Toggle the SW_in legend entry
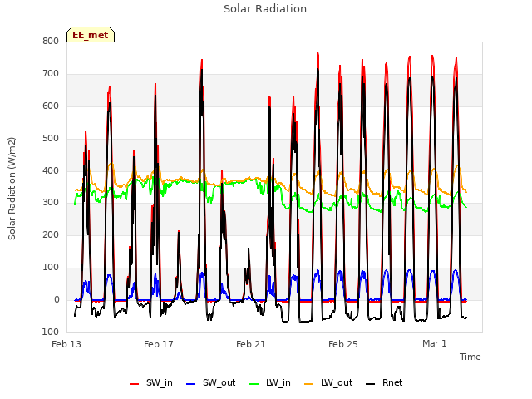This screenshot has width=532, height=399. [x=151, y=382]
